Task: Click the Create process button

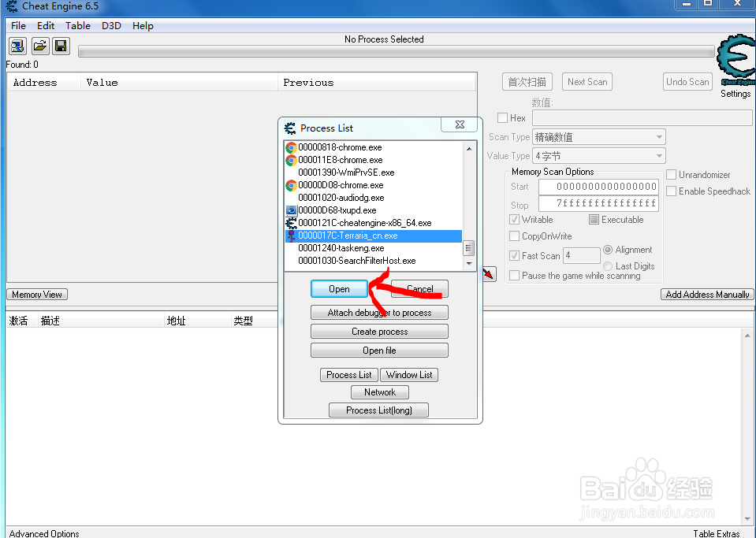Action: click(379, 332)
